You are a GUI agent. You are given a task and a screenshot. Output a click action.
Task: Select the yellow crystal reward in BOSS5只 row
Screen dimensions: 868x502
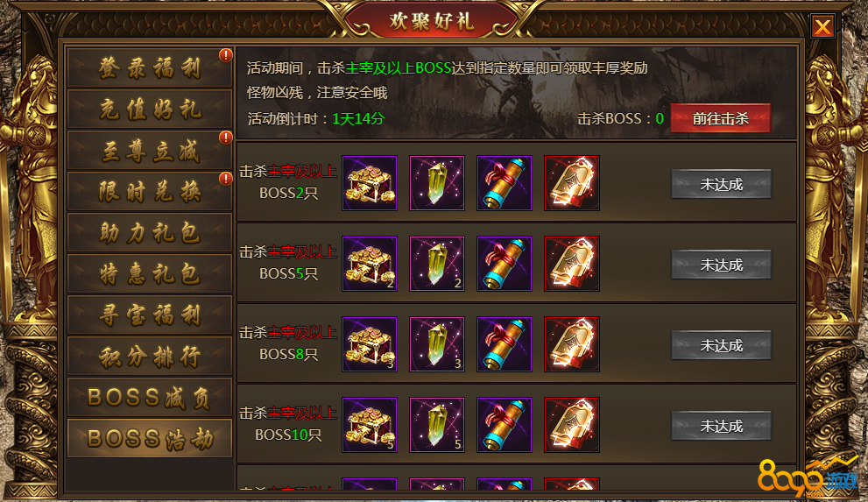437,264
